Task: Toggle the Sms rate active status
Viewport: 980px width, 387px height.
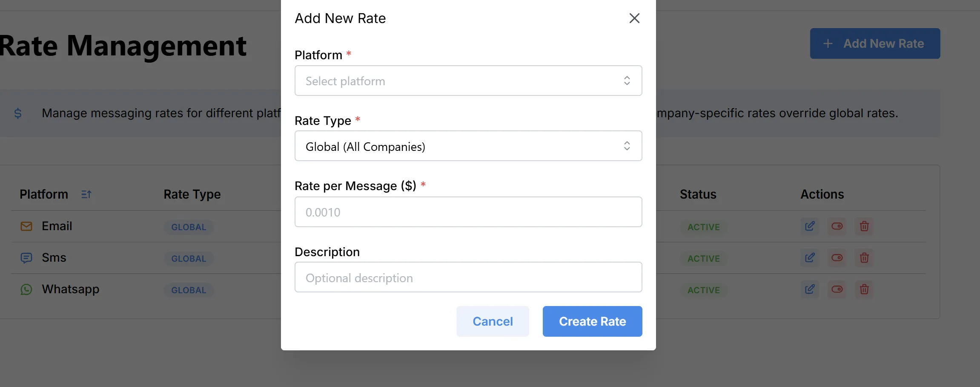Action: click(837, 258)
